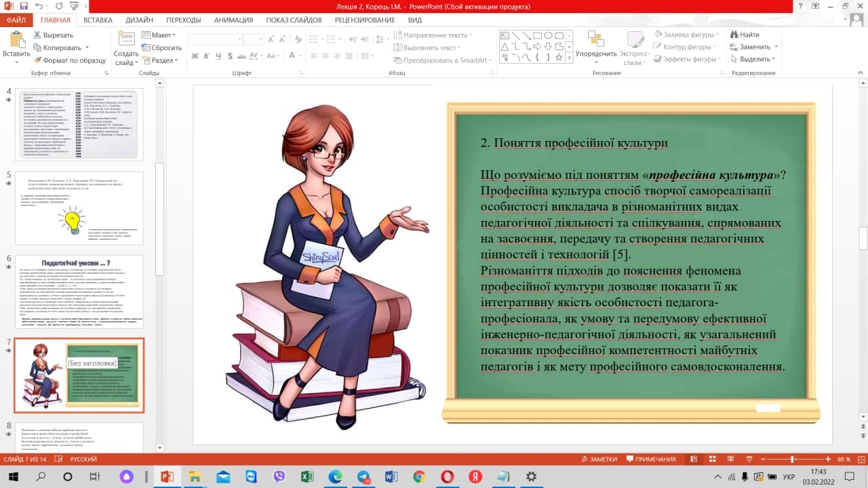Open the Копировать dropdown arrow
868x488 pixels.
(x=87, y=48)
